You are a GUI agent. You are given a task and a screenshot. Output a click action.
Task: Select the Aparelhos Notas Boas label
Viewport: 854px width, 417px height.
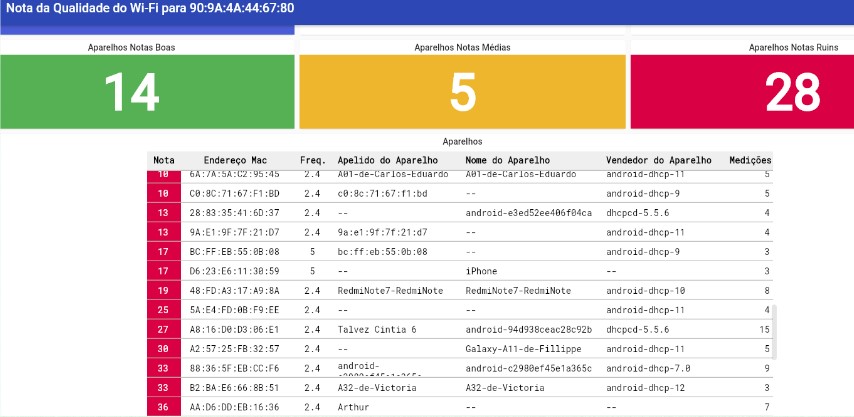[131, 47]
